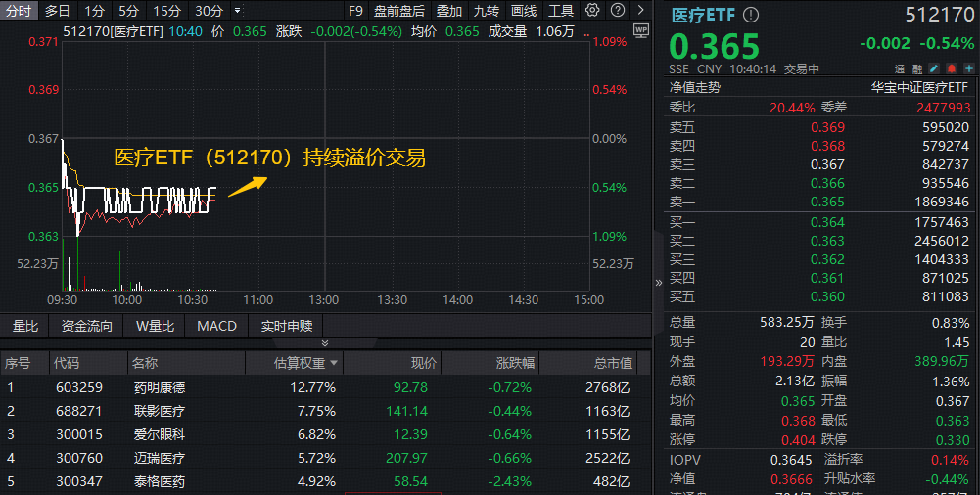Click the WP icon on chart
The height and width of the screenshot is (495, 980).
640,30
